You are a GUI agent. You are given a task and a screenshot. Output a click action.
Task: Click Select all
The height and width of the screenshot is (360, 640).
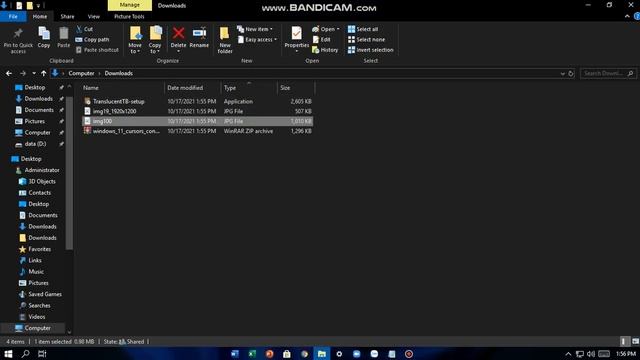coord(363,29)
